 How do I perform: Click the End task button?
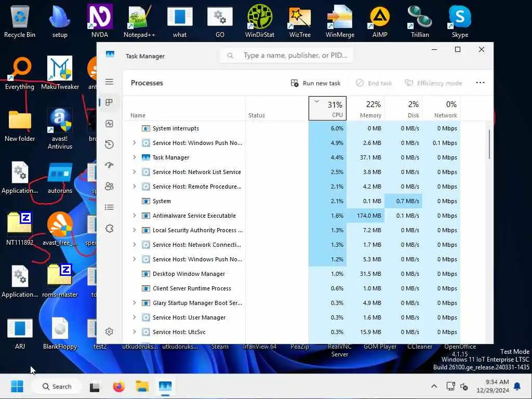pyautogui.click(x=374, y=83)
